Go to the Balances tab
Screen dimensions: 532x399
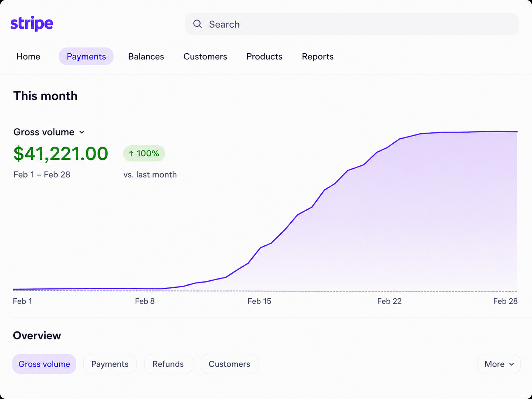point(146,57)
